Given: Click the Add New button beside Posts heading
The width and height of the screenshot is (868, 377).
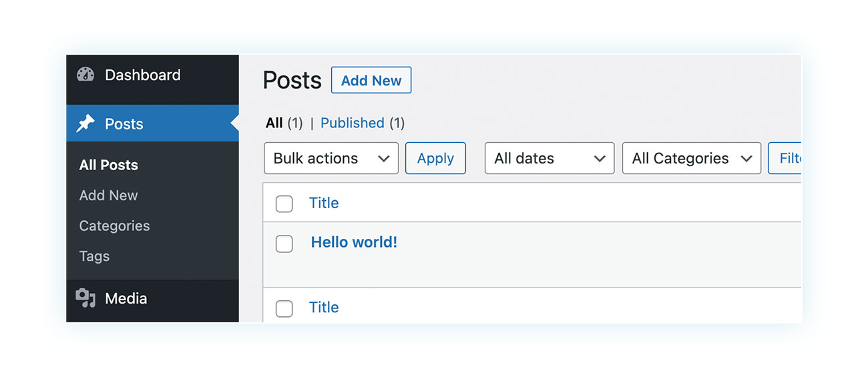Looking at the screenshot, I should click(371, 80).
